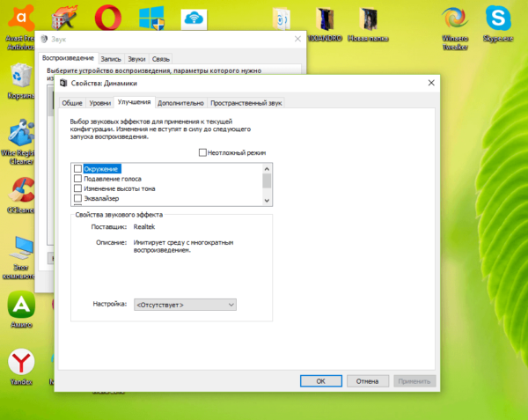
Task: Launch Winaero Tweaker from desktop
Action: tap(455, 27)
